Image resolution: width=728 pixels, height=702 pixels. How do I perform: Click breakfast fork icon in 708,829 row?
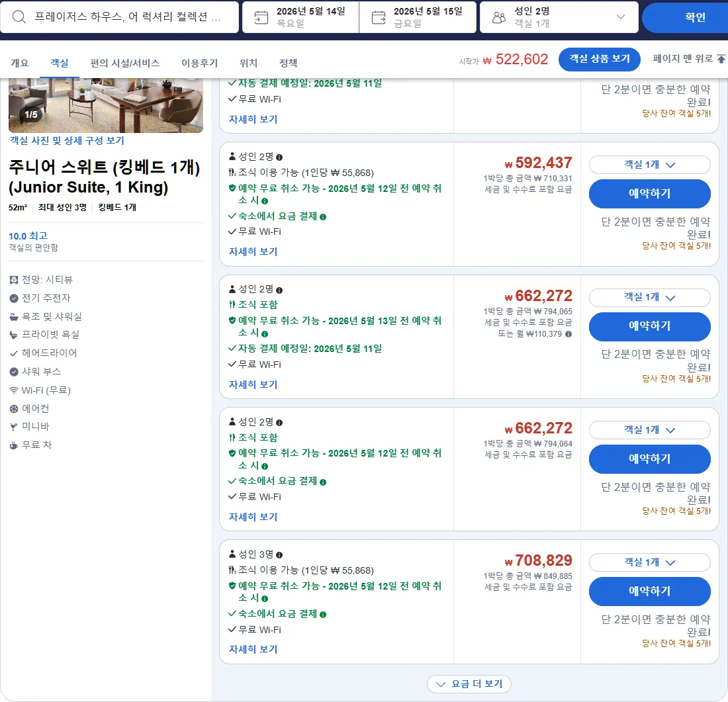pos(232,570)
